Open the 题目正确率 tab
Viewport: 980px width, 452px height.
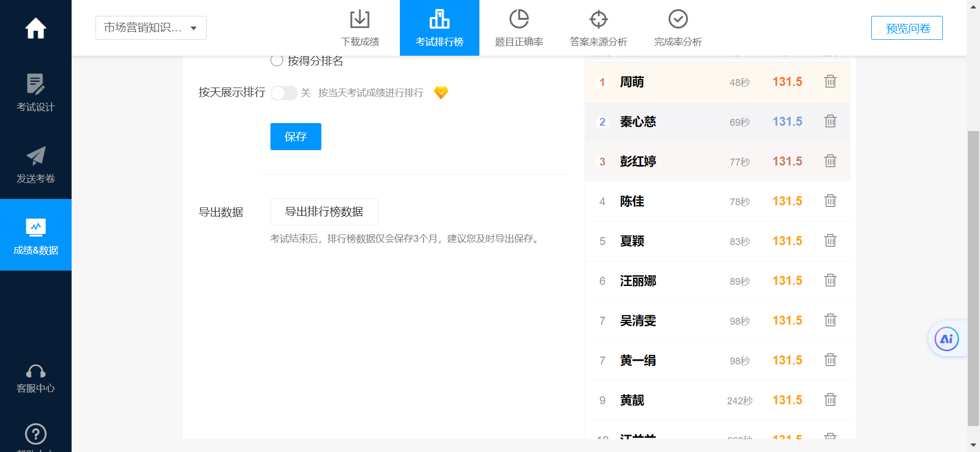(x=519, y=28)
